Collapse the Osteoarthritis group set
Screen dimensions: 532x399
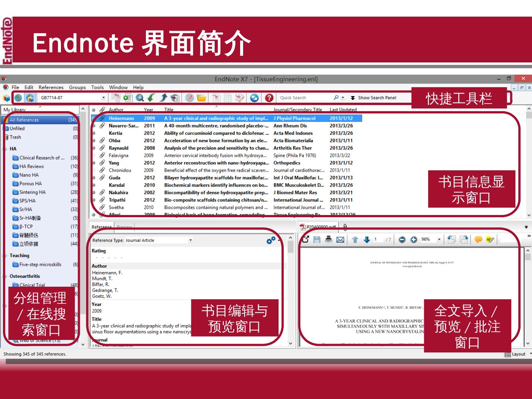click(6, 276)
